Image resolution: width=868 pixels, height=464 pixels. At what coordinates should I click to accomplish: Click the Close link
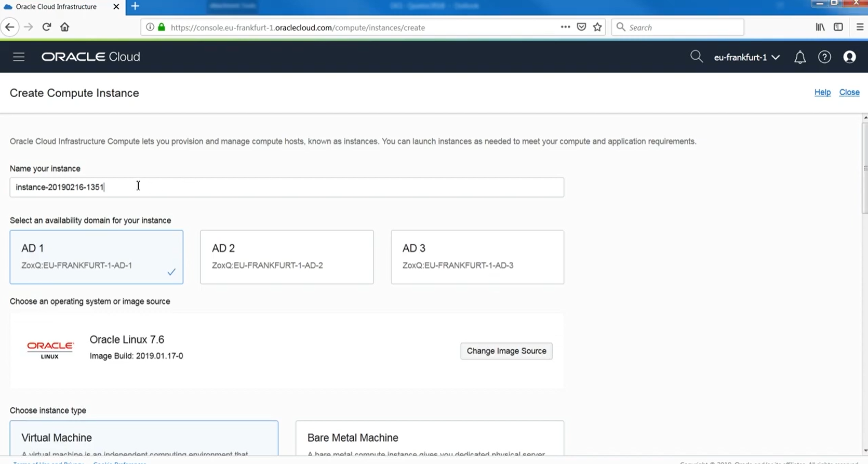pyautogui.click(x=849, y=92)
